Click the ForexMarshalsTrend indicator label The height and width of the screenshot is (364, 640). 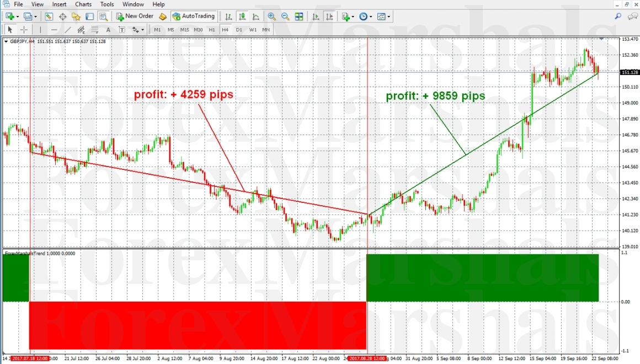[x=40, y=253]
